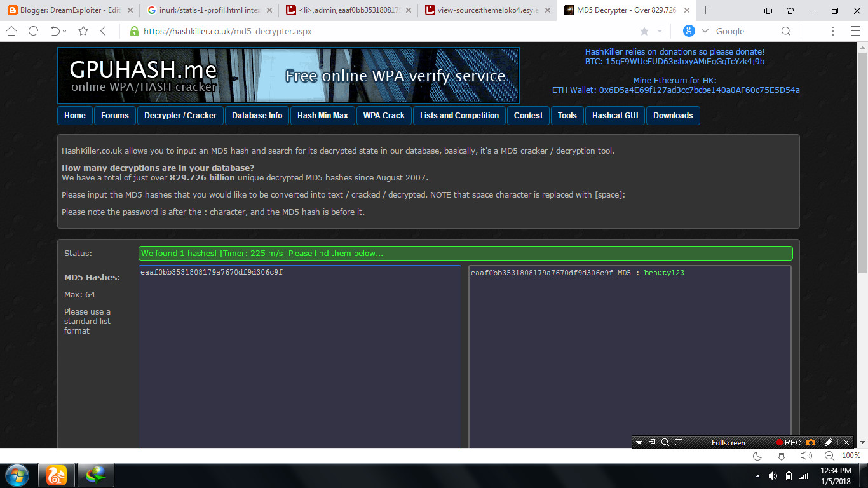Reload the page with refresh icon

click(x=33, y=31)
